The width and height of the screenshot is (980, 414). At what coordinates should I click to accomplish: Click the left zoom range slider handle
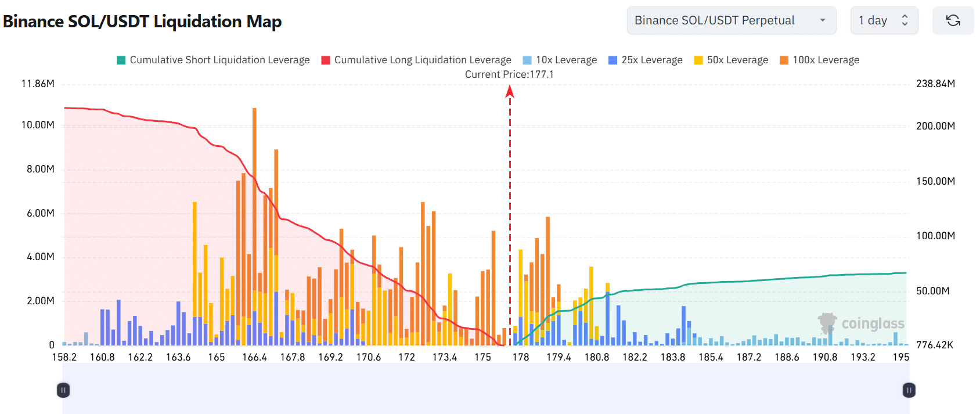point(63,390)
